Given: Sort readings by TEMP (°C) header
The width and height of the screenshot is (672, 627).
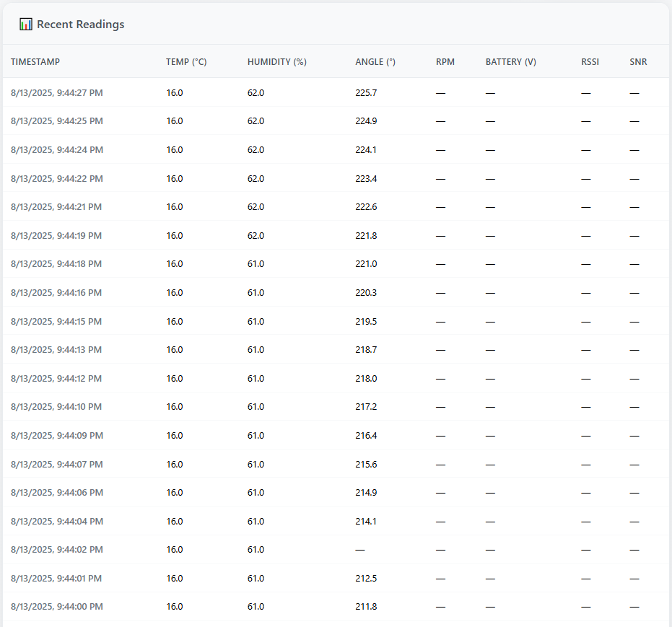Looking at the screenshot, I should pyautogui.click(x=186, y=62).
